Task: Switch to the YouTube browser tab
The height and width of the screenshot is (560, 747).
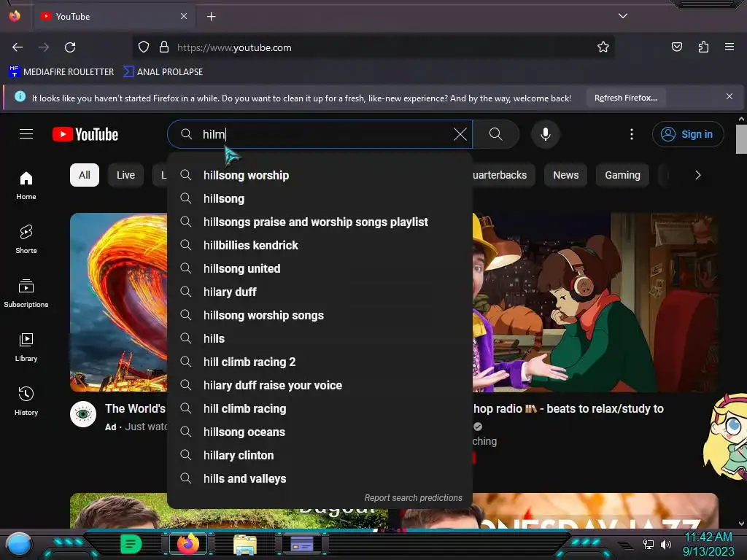Action: pos(113,16)
